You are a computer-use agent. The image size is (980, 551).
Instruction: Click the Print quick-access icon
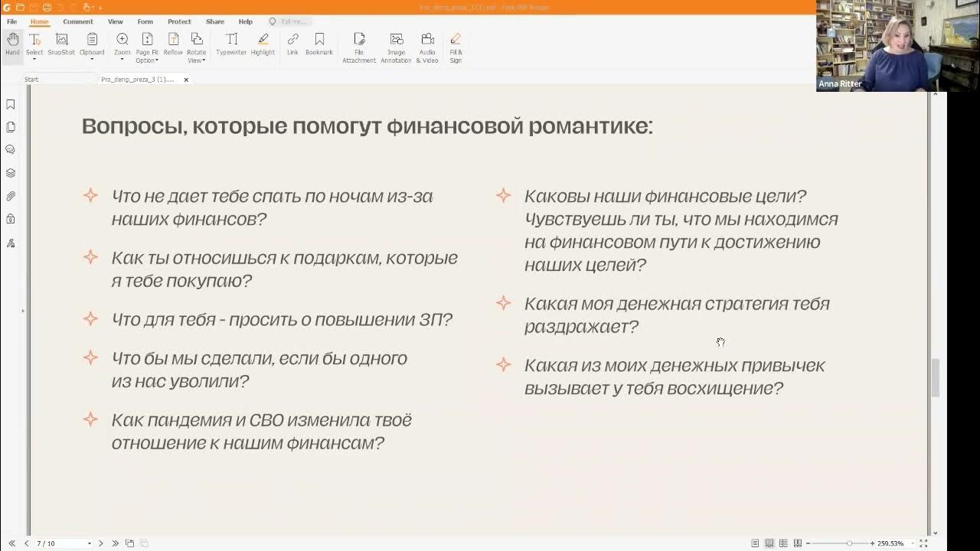47,7
